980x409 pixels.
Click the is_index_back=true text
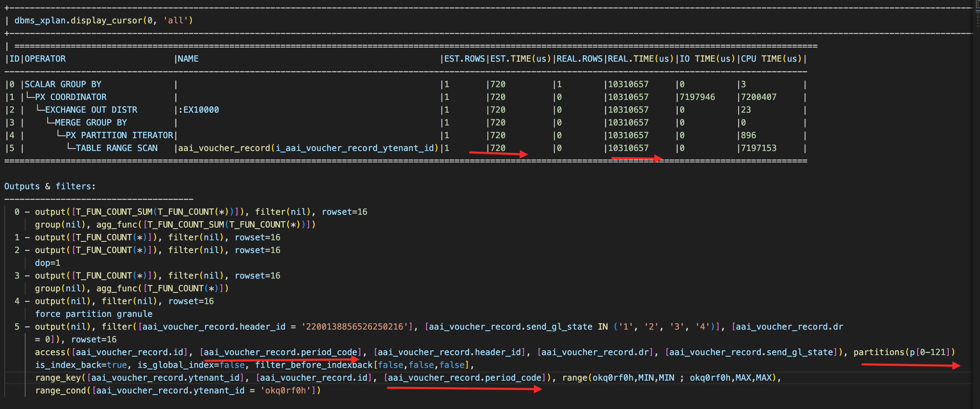[81, 365]
